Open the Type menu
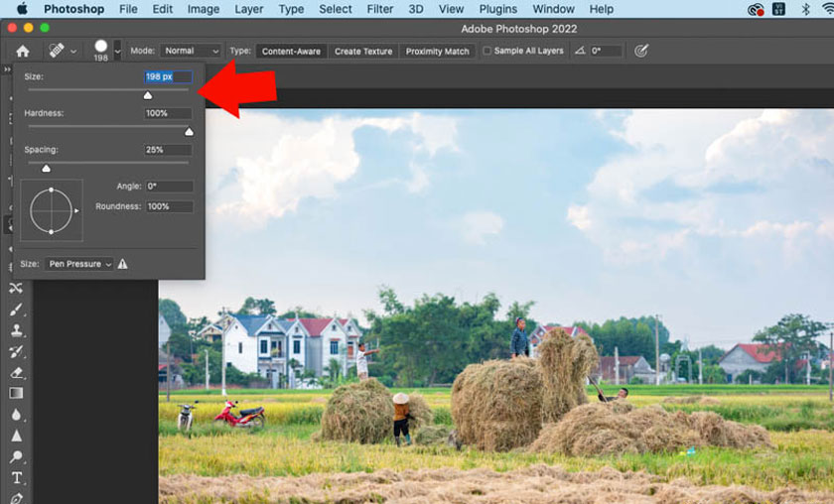This screenshot has width=834, height=504. (x=291, y=9)
